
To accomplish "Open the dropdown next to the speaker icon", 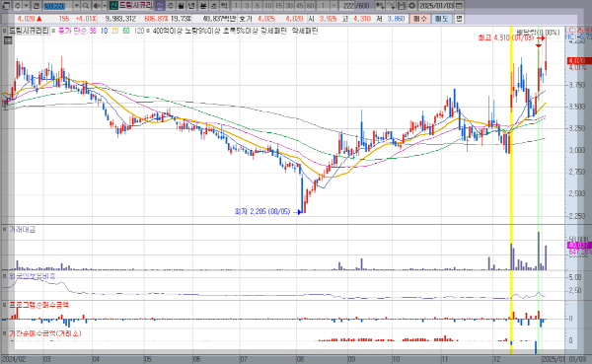I will [105, 6].
